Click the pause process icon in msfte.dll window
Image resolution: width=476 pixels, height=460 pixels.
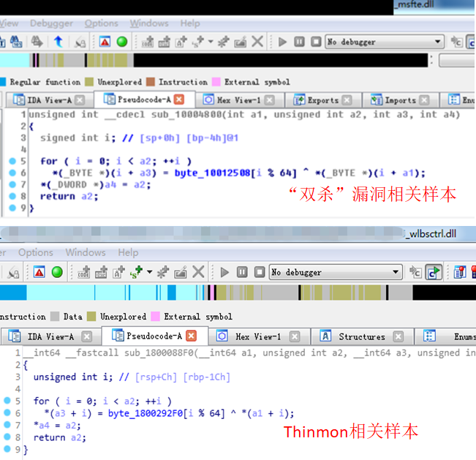click(299, 42)
